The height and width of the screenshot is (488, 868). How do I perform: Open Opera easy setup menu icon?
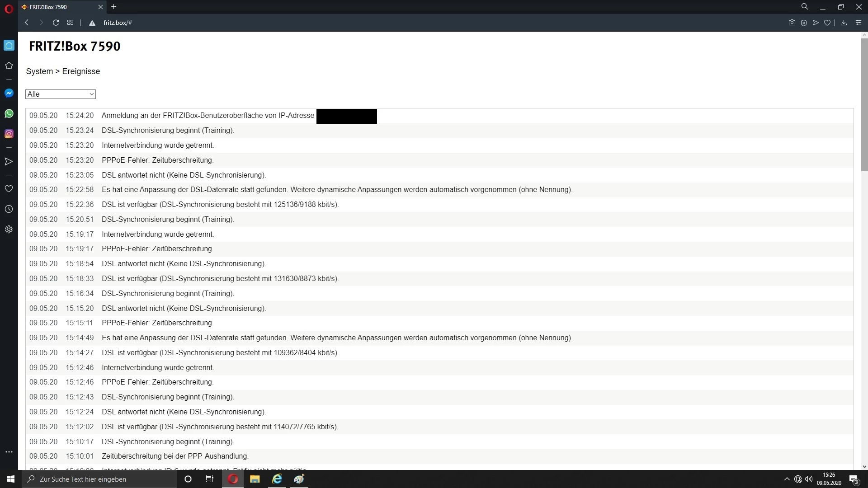[x=859, y=23]
